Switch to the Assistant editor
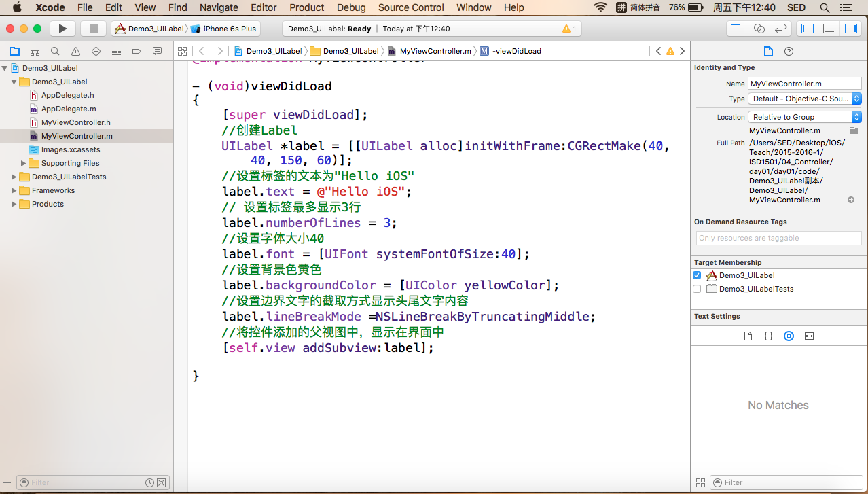The image size is (868, 494). pyautogui.click(x=759, y=29)
